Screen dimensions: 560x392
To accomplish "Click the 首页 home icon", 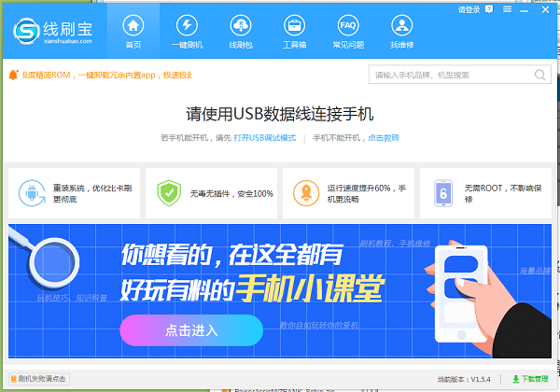I will [x=133, y=28].
